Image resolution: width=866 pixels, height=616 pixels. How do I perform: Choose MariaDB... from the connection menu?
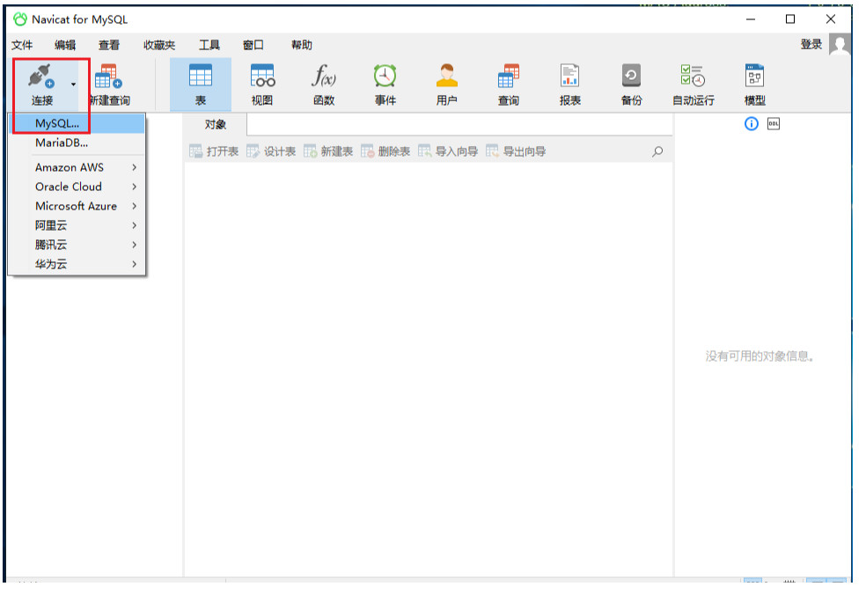tap(78, 143)
